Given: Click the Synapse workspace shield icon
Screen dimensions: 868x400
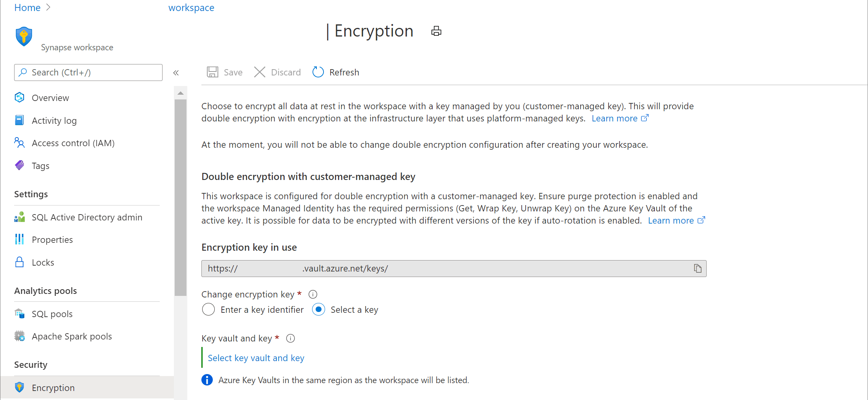Looking at the screenshot, I should 23,37.
